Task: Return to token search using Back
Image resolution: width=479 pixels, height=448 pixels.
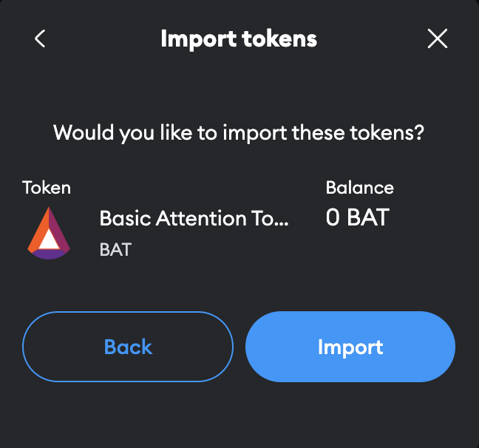Action: point(128,347)
